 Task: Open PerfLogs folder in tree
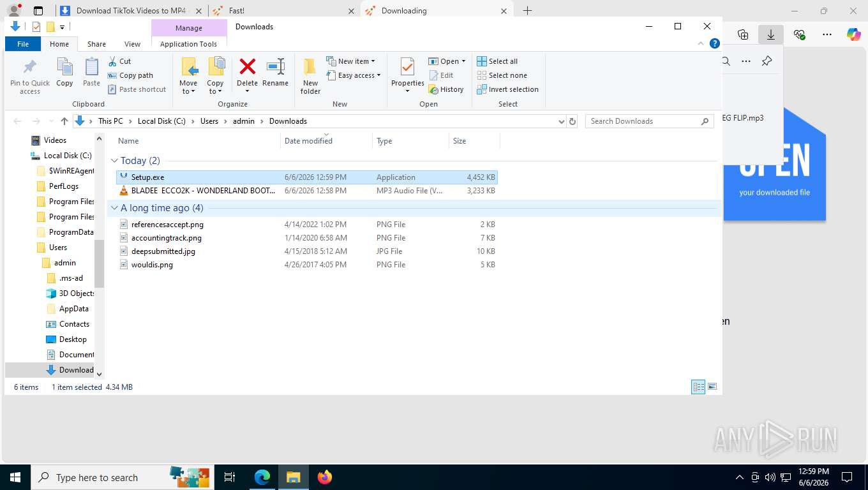click(x=64, y=186)
